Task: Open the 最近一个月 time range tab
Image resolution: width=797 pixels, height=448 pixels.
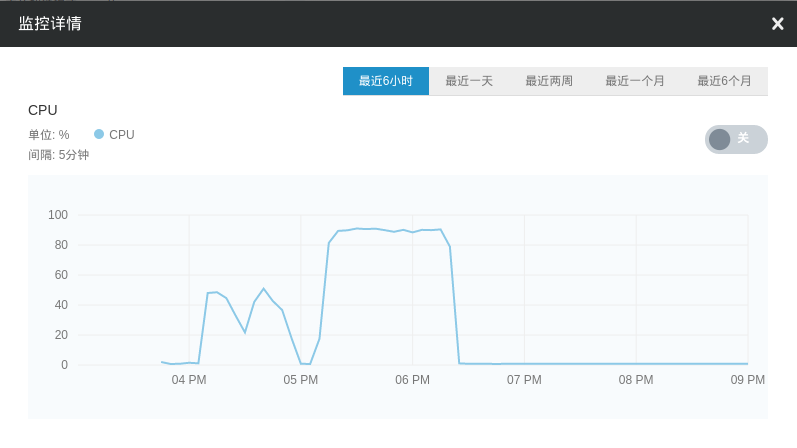Action: pyautogui.click(x=635, y=81)
